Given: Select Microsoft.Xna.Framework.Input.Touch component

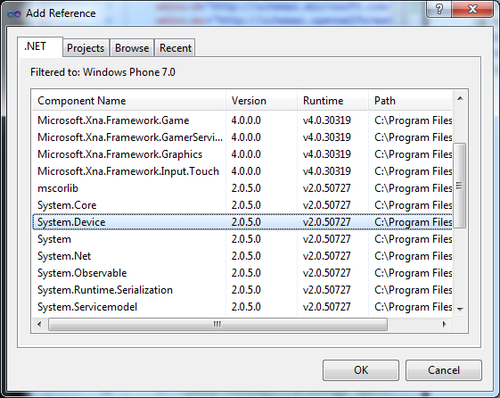Looking at the screenshot, I should pyautogui.click(x=243, y=171).
